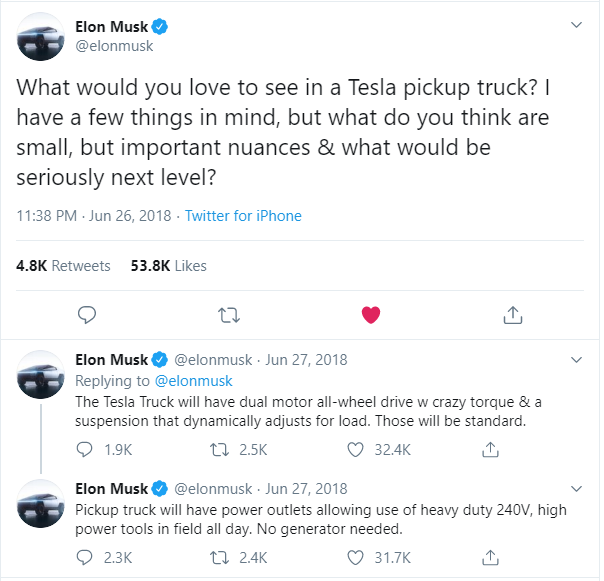View the 53.8K Likes list
This screenshot has width=604, height=581.
(x=168, y=266)
